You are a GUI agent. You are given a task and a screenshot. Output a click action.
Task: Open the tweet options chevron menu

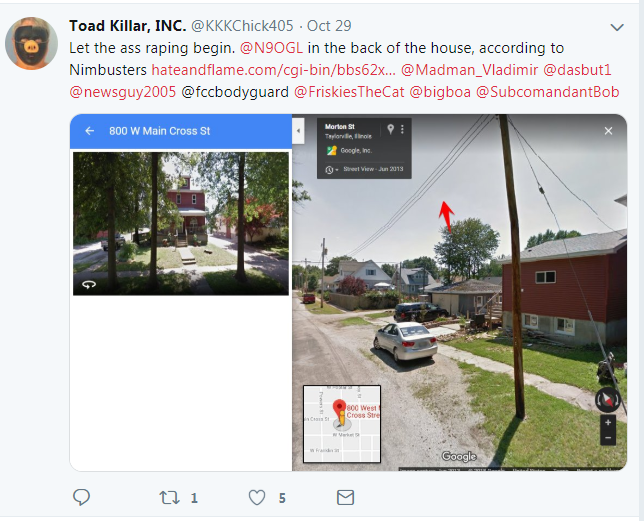(x=617, y=28)
